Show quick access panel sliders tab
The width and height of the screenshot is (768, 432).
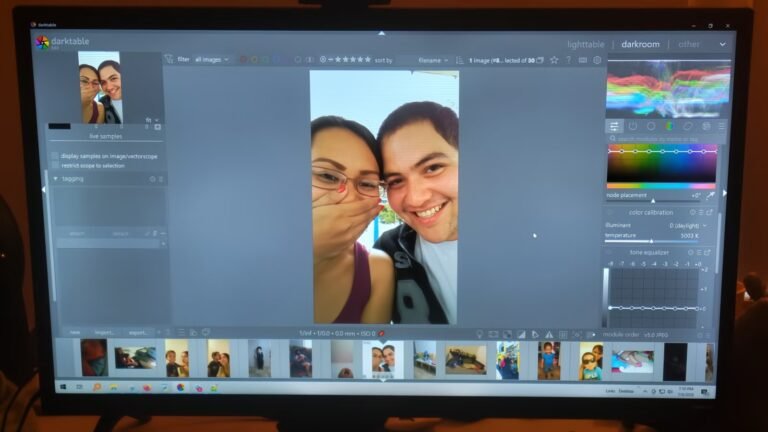coord(614,126)
